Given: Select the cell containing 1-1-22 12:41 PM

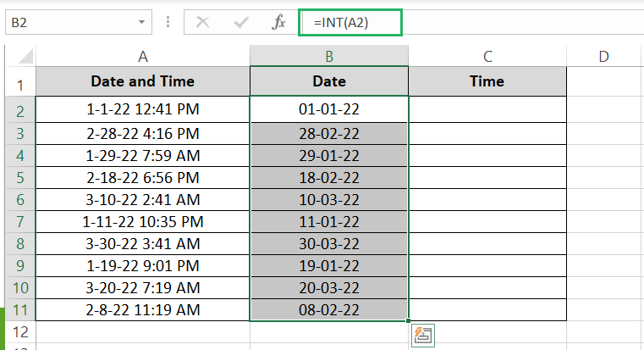Looking at the screenshot, I should point(143,109).
